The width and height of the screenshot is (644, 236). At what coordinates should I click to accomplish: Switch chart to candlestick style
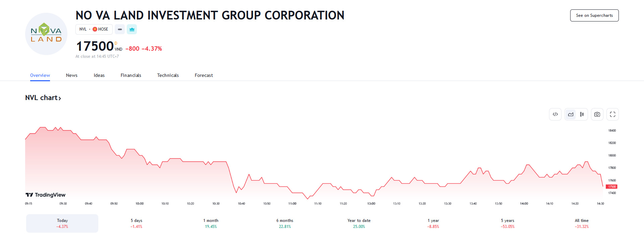point(582,114)
